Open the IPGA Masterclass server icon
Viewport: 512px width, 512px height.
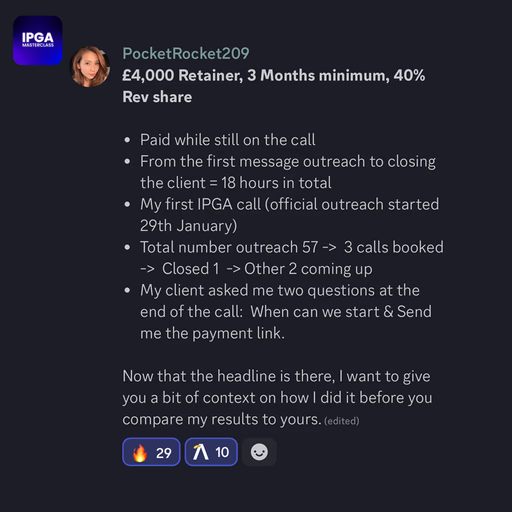point(38,40)
